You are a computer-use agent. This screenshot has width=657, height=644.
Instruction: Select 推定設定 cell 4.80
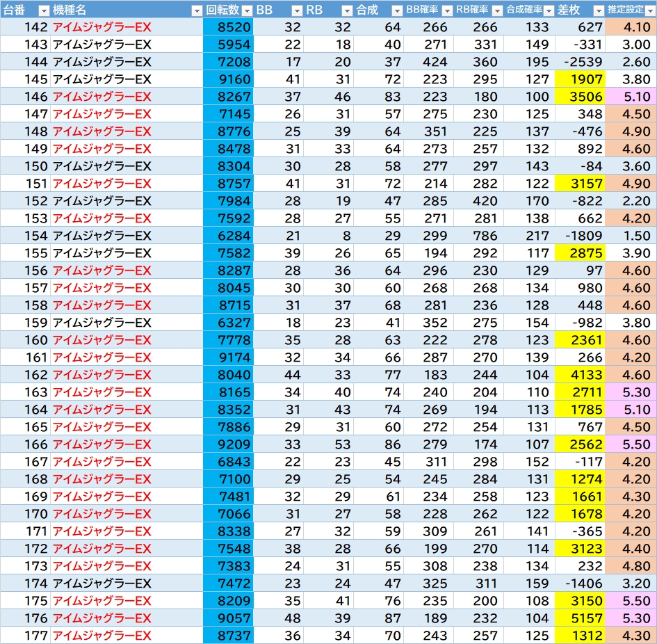pos(631,565)
